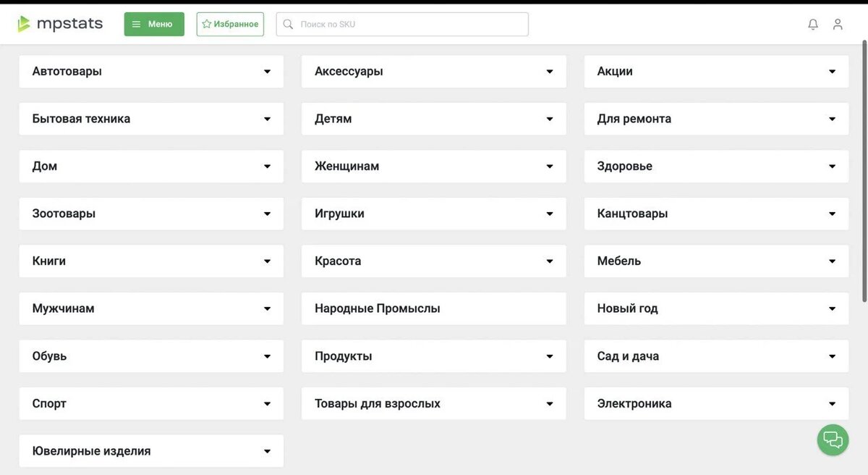Expand Здоровье arrow
Viewport: 868px width, 475px height.
coord(832,167)
